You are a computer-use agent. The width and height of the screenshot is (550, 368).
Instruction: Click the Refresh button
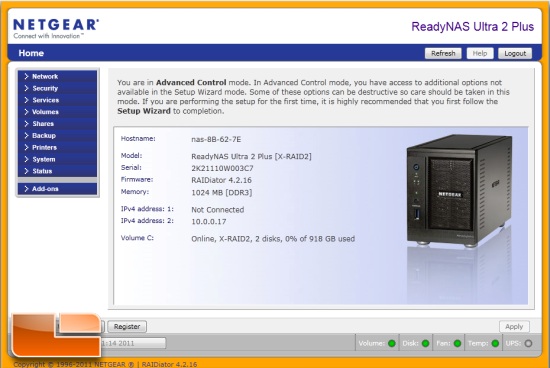click(443, 53)
